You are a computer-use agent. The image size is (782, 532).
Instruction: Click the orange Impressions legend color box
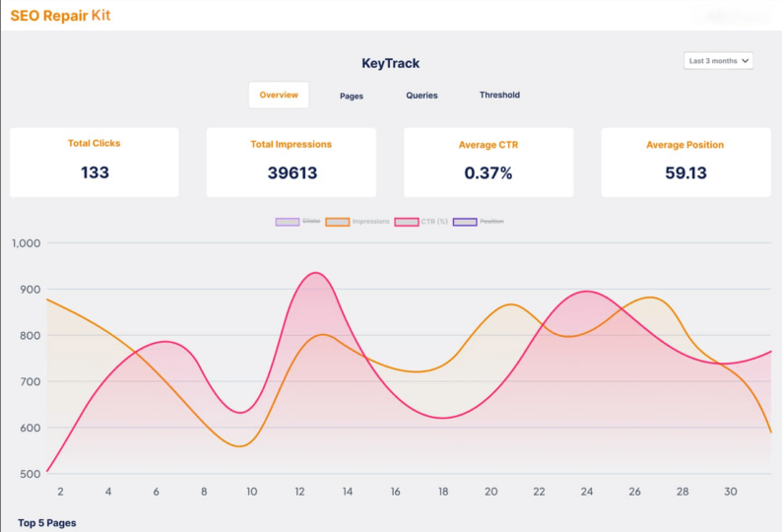pyautogui.click(x=338, y=222)
